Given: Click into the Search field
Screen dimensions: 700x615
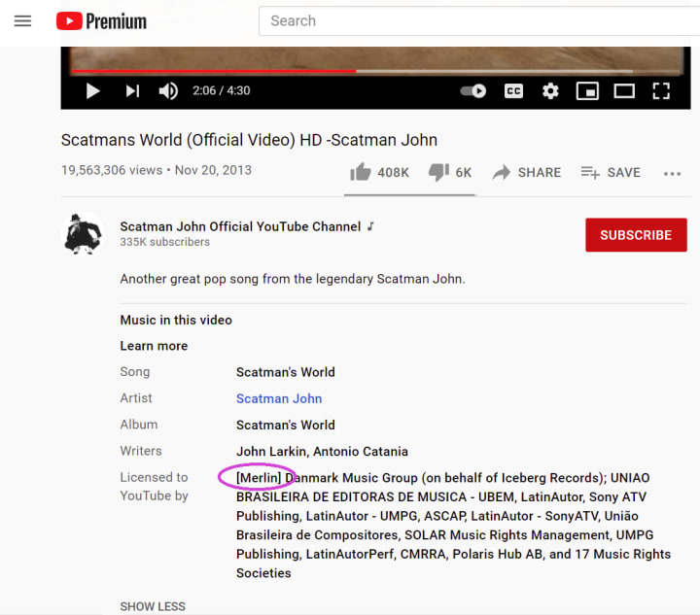Looking at the screenshot, I should coord(479,21).
